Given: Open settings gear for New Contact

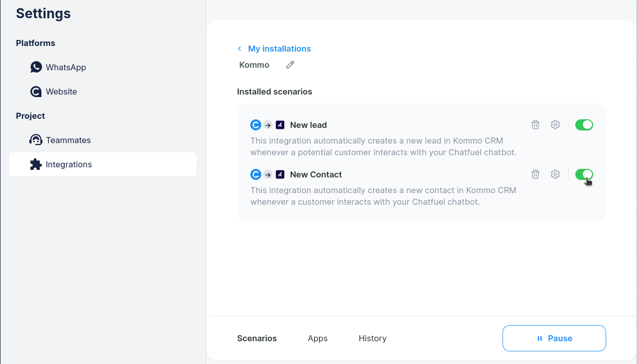Looking at the screenshot, I should coord(555,174).
